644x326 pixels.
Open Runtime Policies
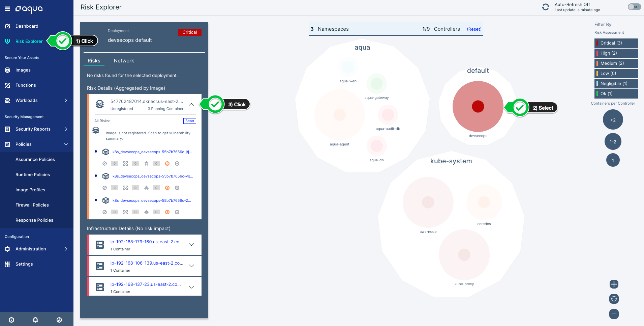33,174
